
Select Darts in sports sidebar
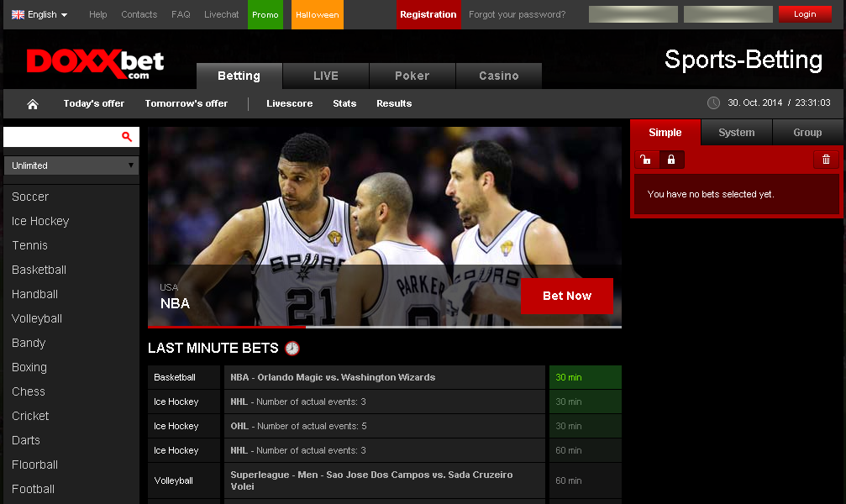[x=26, y=440]
